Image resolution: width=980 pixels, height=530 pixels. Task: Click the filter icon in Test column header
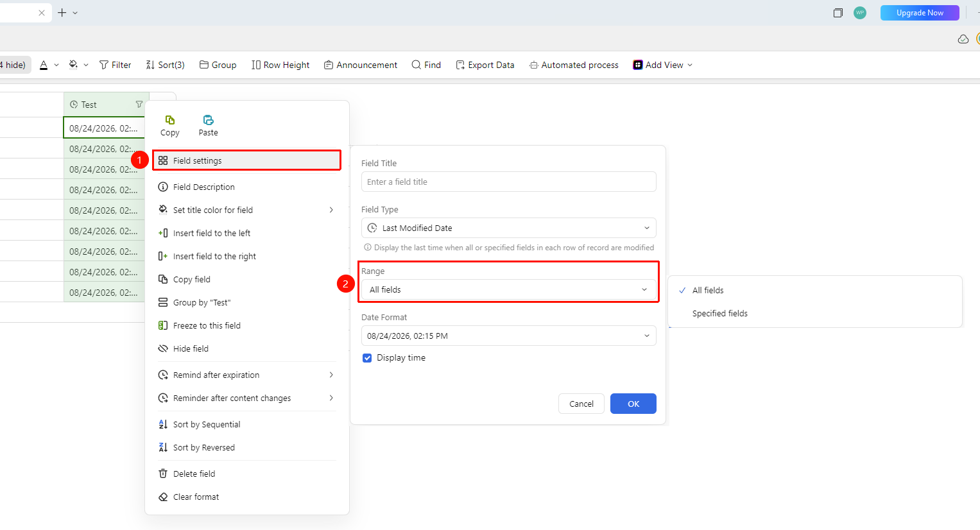(139, 104)
